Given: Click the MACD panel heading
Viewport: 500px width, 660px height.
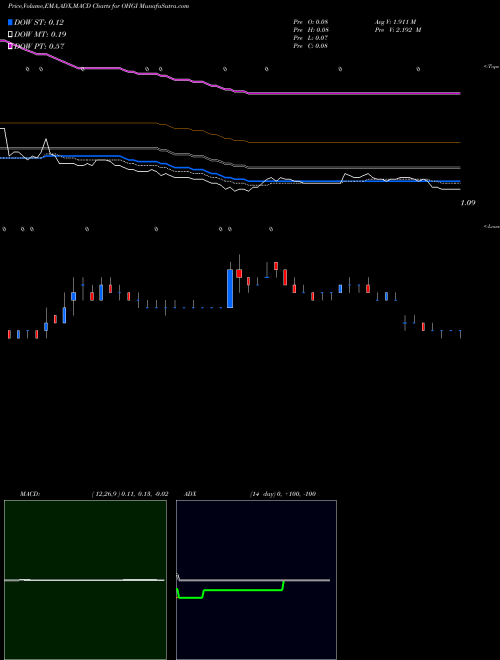Looking at the screenshot, I should 30,494.
